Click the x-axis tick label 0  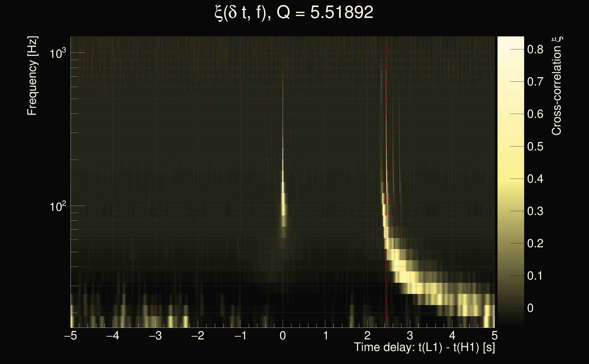[283, 336]
